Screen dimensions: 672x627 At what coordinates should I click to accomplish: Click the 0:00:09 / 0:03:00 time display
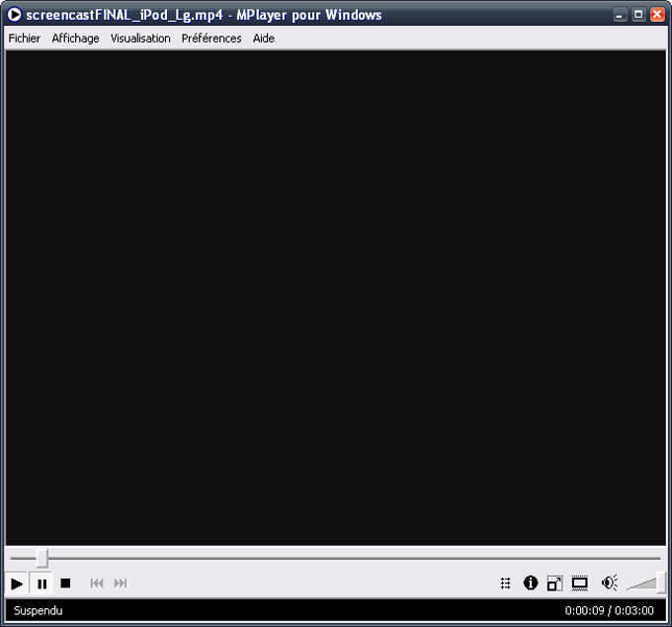point(610,610)
